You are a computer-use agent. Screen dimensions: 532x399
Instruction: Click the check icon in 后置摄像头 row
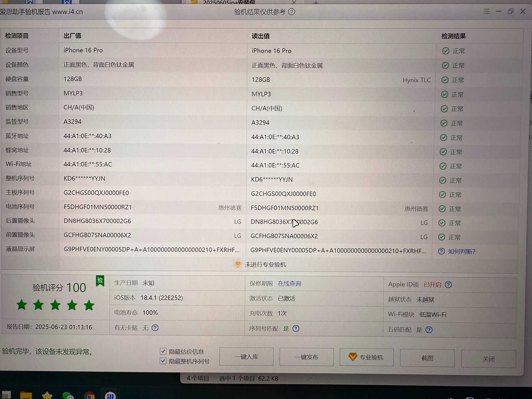pyautogui.click(x=442, y=223)
